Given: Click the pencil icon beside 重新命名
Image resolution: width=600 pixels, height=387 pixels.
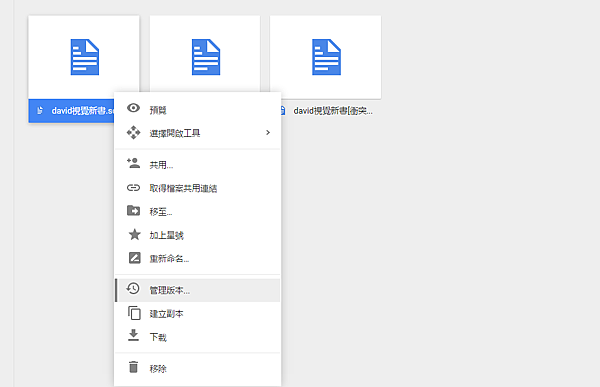Looking at the screenshot, I should (x=134, y=258).
